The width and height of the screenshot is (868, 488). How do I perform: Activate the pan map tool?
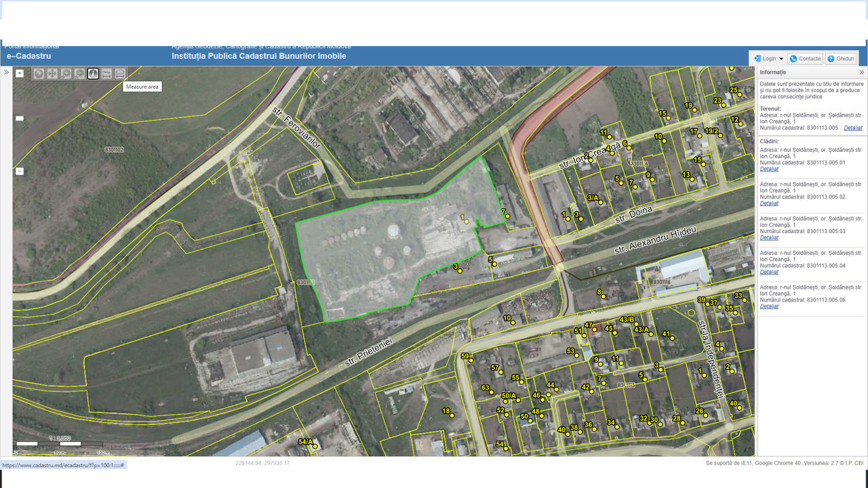tap(52, 73)
